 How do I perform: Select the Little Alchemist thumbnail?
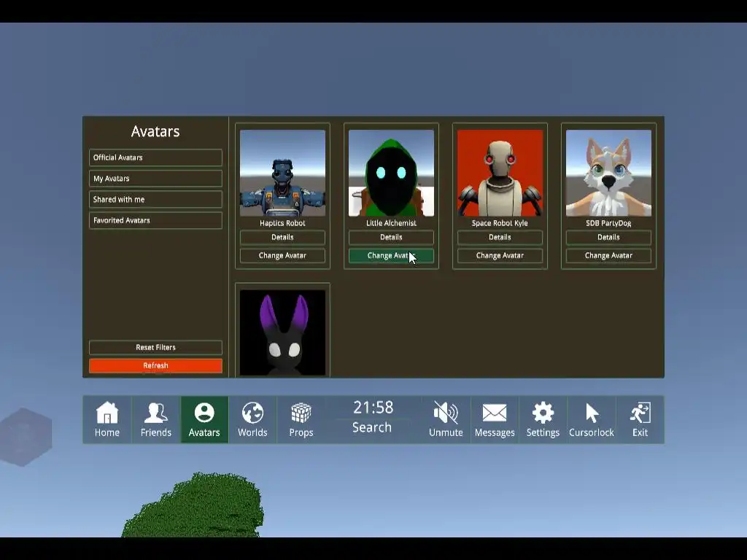[391, 173]
